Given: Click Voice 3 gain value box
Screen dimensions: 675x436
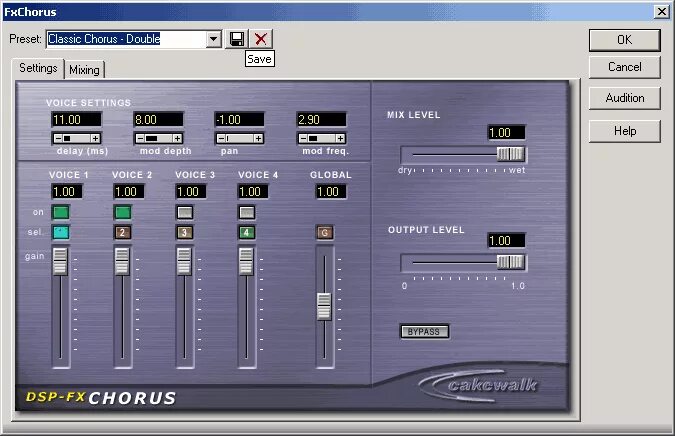Looking at the screenshot, I should tap(191, 192).
